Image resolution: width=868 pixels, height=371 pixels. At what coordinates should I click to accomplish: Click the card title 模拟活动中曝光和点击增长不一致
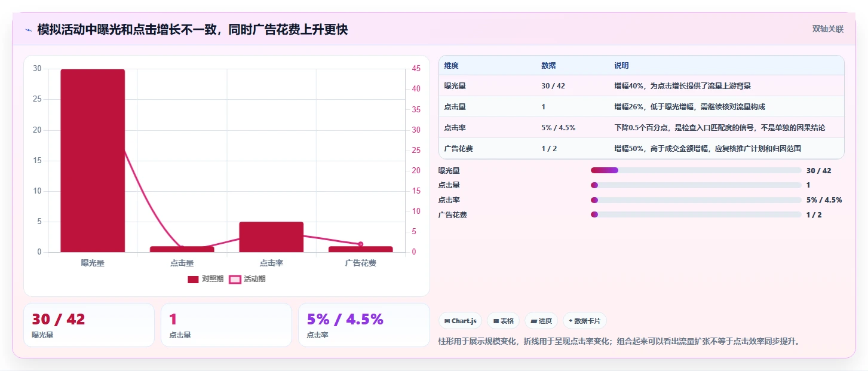tap(192, 29)
